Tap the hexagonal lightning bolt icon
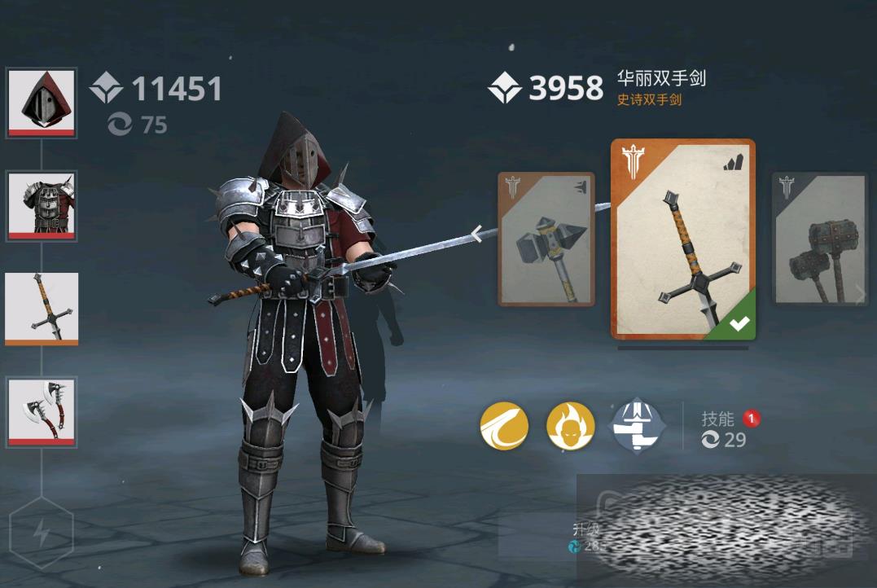Screen dimensions: 877x588 point(42,532)
